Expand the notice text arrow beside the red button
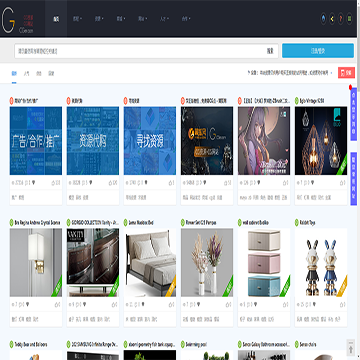The height and width of the screenshot is (360, 360). [331, 73]
